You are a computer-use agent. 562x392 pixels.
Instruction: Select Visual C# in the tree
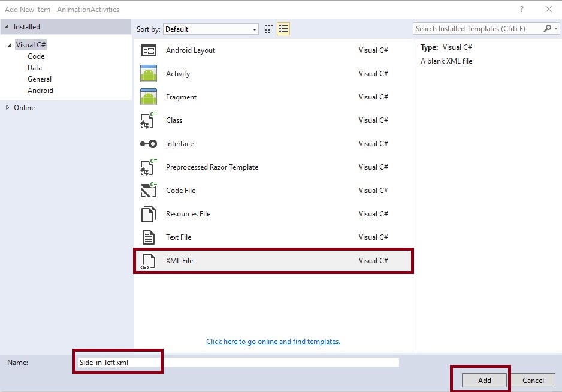pyautogui.click(x=31, y=45)
